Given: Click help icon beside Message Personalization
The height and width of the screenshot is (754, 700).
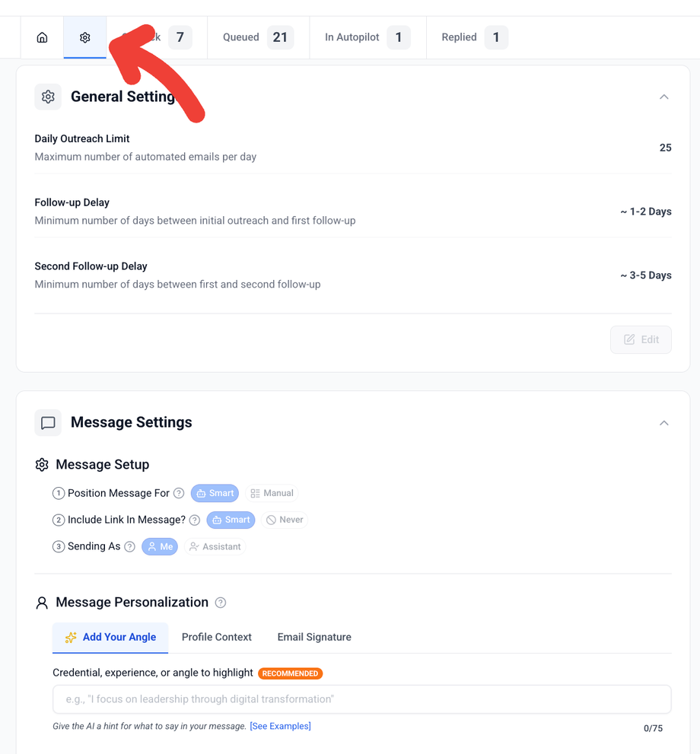Looking at the screenshot, I should coord(221,603).
